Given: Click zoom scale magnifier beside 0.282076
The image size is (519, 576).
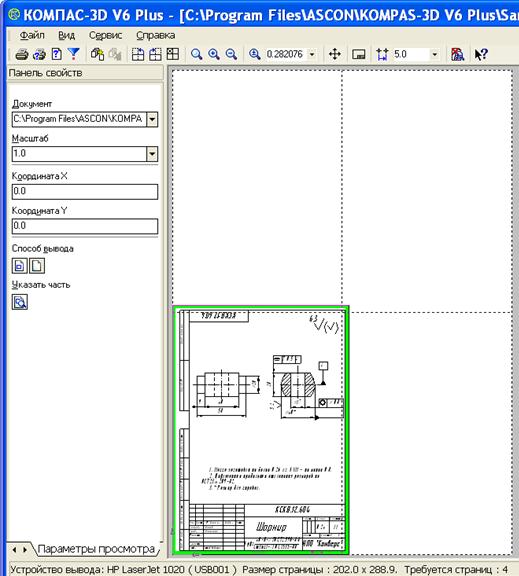Looking at the screenshot, I should click(x=255, y=54).
